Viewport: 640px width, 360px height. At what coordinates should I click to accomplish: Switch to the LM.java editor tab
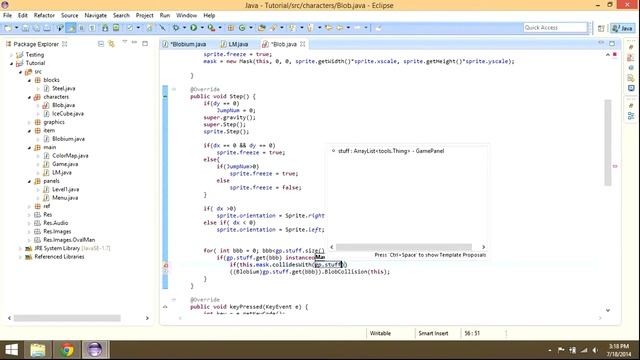coord(234,44)
